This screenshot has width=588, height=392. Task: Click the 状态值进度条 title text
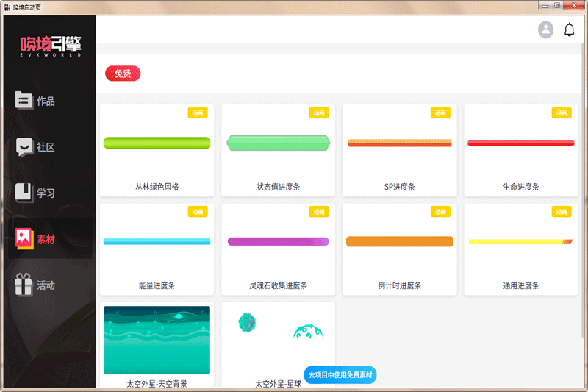[x=279, y=187]
